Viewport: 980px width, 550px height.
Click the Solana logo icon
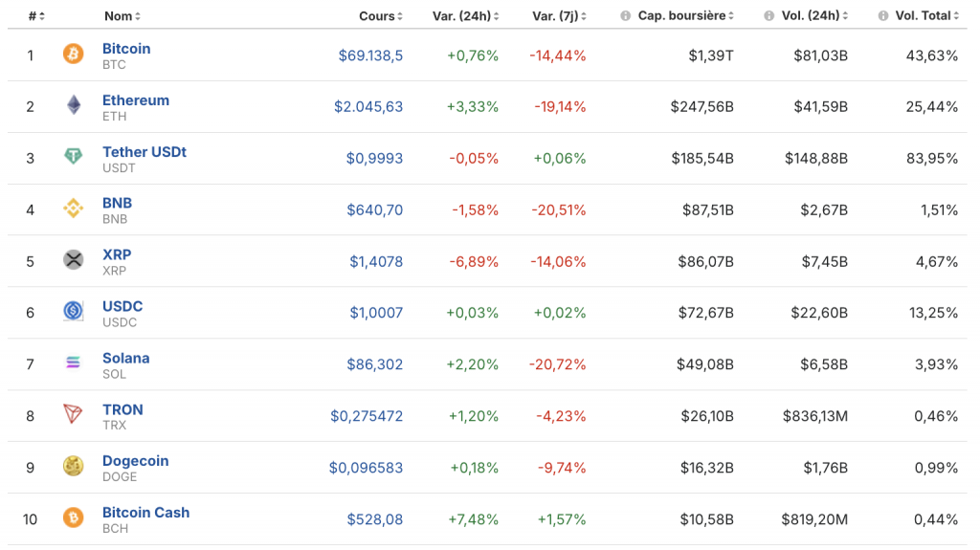74,363
